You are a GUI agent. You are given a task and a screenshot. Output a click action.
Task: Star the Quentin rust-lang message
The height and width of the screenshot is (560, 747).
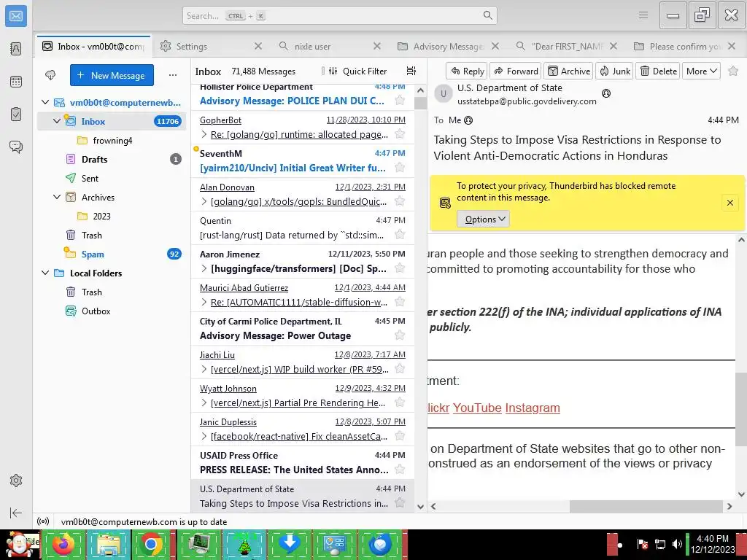click(400, 234)
